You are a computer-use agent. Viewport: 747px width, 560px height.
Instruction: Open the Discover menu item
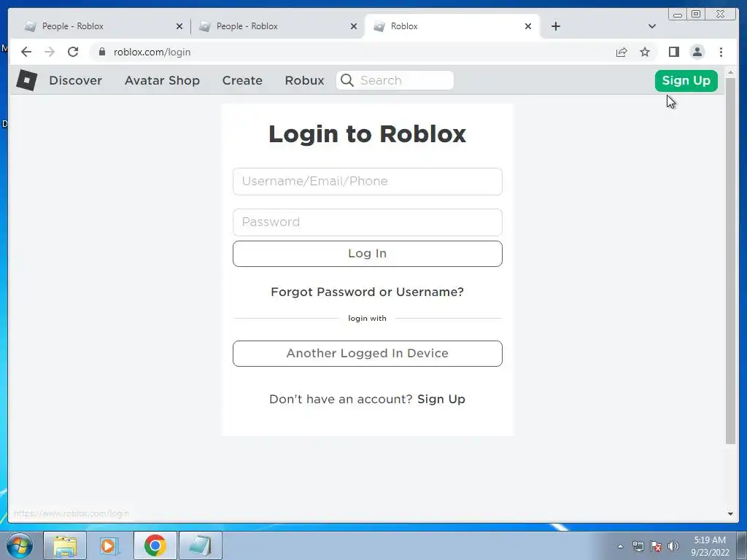76,80
